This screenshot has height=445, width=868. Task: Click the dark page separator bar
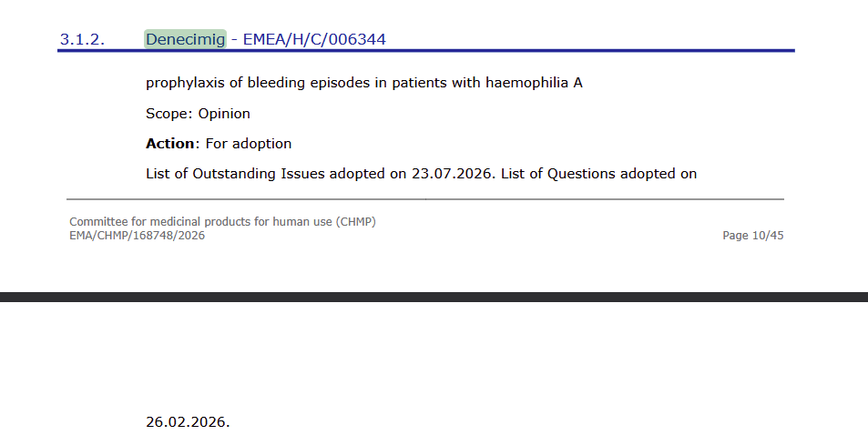[434, 297]
